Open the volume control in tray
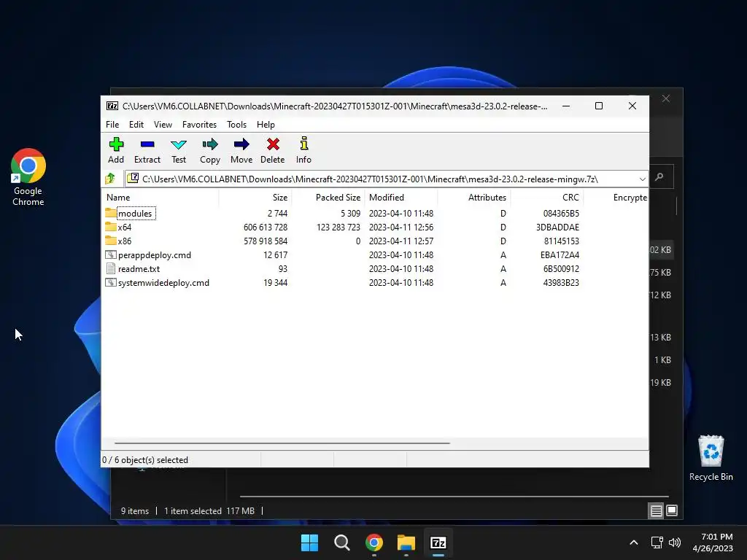Image resolution: width=747 pixels, height=560 pixels. 675,542
